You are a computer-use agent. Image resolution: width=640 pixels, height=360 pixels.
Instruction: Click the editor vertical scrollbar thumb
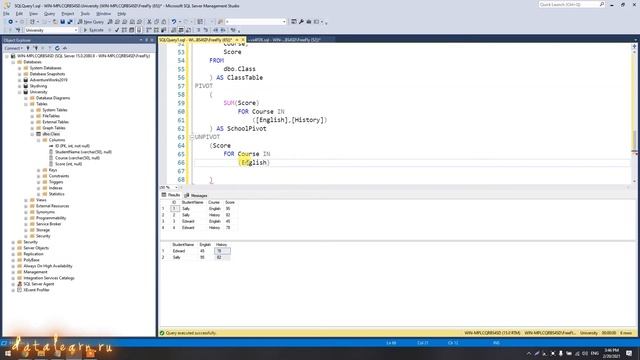634,140
